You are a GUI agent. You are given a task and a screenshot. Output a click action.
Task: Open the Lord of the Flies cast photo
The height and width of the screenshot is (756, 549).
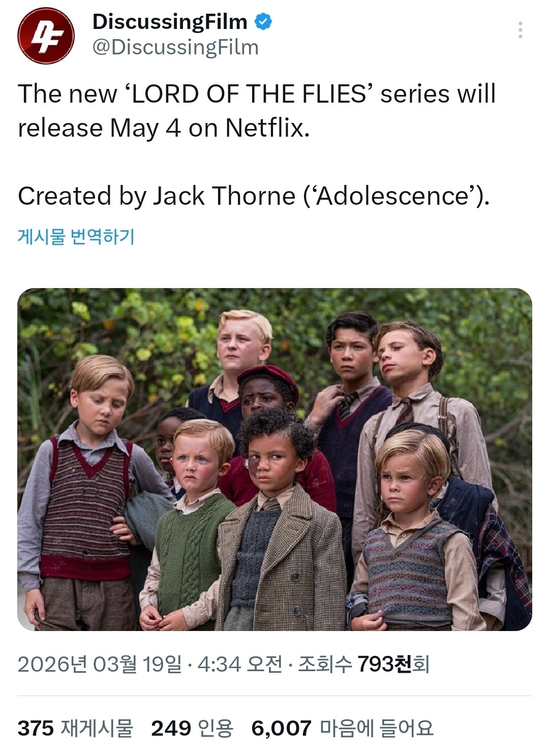274,459
